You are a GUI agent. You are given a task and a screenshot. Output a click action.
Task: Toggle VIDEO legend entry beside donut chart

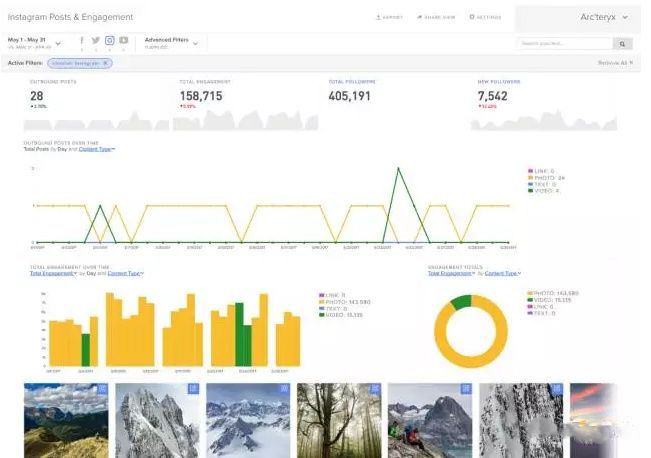[549, 300]
